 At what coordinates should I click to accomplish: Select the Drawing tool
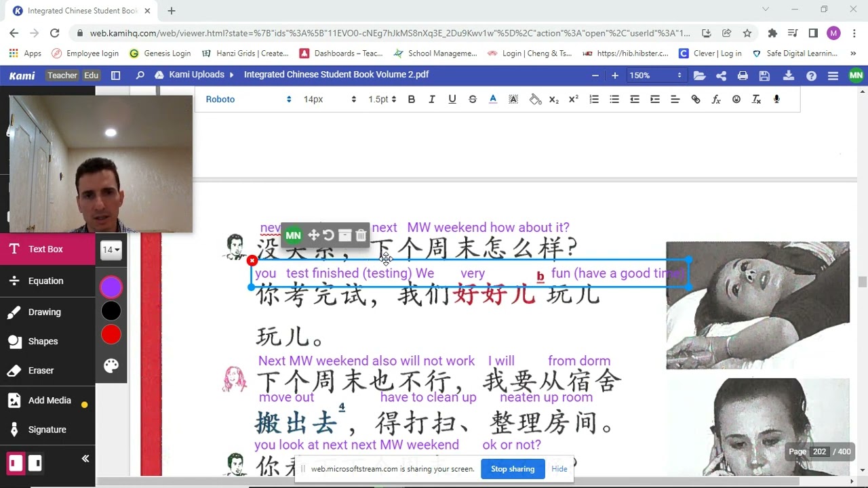coord(47,312)
